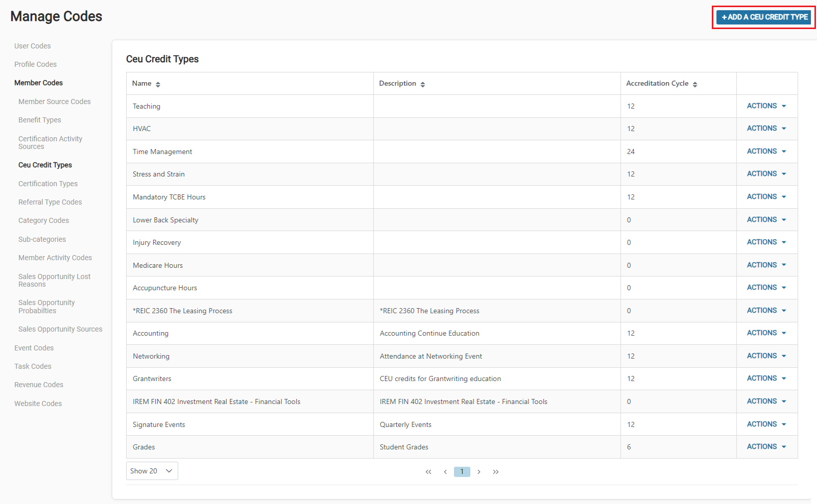Open Actions for IREM FIN 402 row
Viewport: 817px width, 504px height.
pyautogui.click(x=766, y=401)
